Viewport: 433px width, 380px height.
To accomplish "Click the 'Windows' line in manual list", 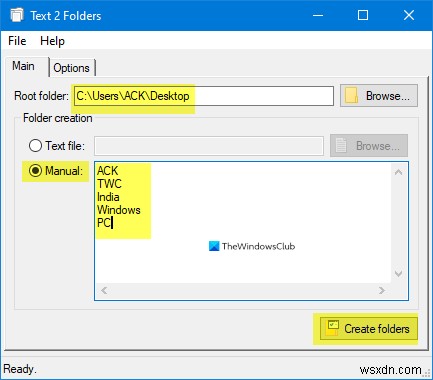I will pos(119,210).
